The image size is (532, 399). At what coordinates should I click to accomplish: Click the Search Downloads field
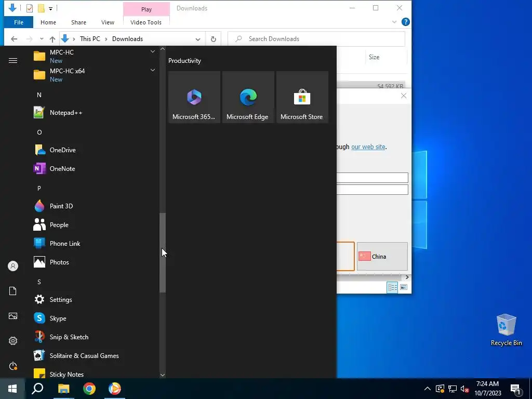coord(316,39)
